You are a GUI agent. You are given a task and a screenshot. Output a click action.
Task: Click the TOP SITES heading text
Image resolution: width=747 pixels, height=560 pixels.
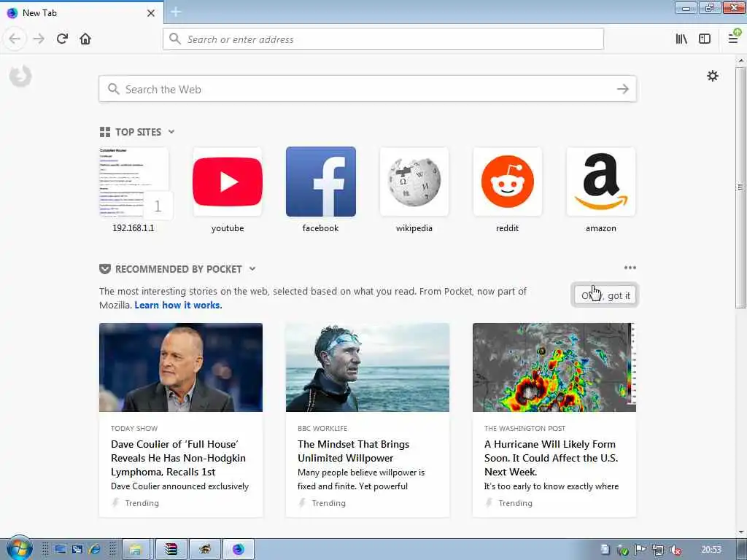coord(138,132)
